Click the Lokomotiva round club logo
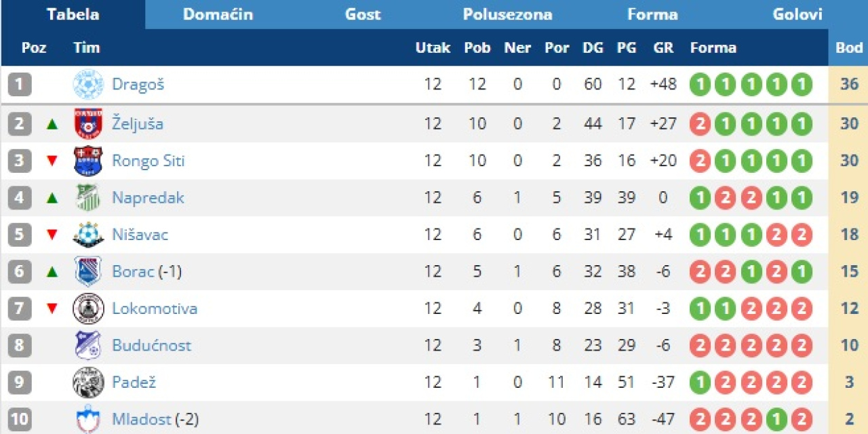 (88, 309)
